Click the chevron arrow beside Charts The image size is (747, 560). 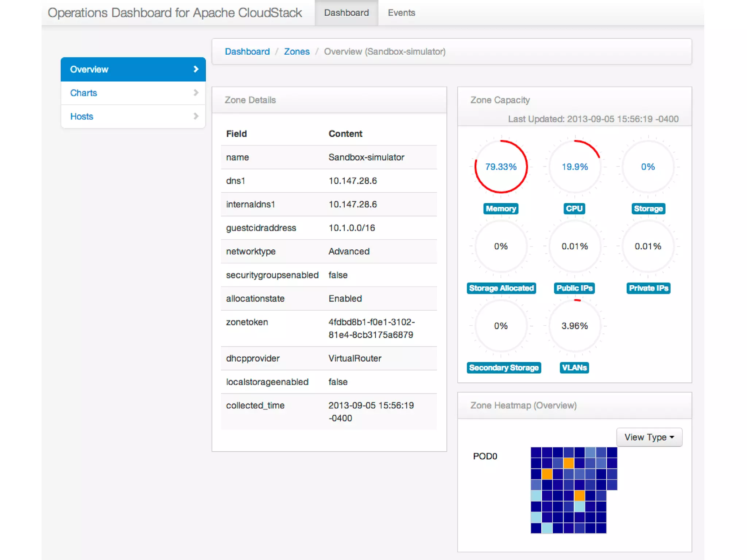pyautogui.click(x=196, y=93)
